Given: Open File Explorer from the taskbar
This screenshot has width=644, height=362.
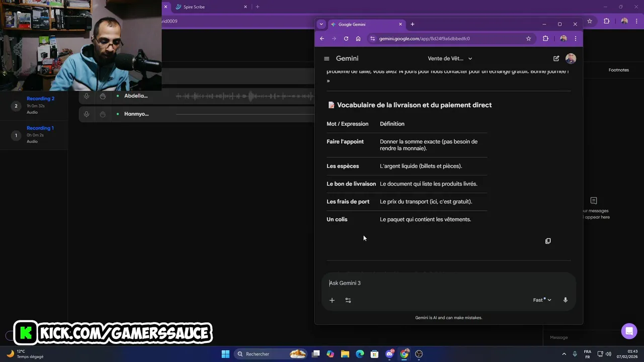Looking at the screenshot, I should [x=345, y=354].
